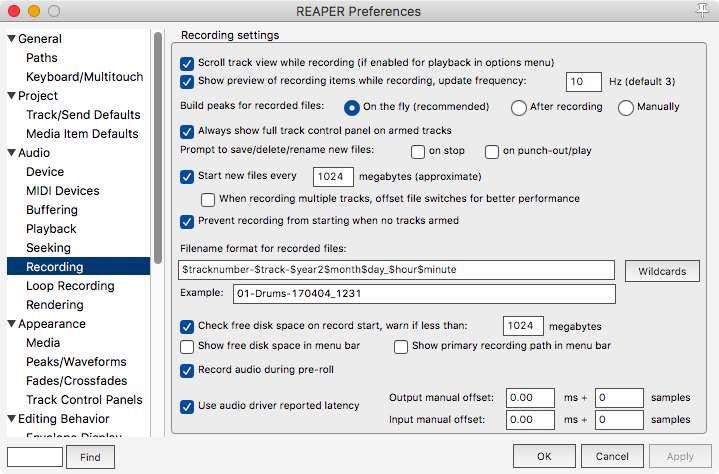Toggle use audio driver reported latency

point(187,406)
